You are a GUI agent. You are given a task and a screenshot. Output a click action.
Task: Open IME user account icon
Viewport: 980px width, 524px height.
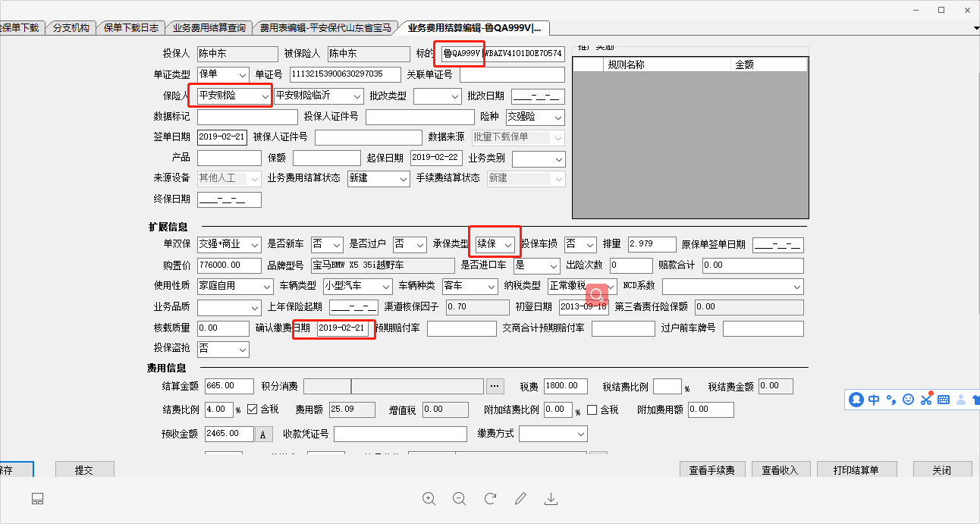[x=961, y=399]
